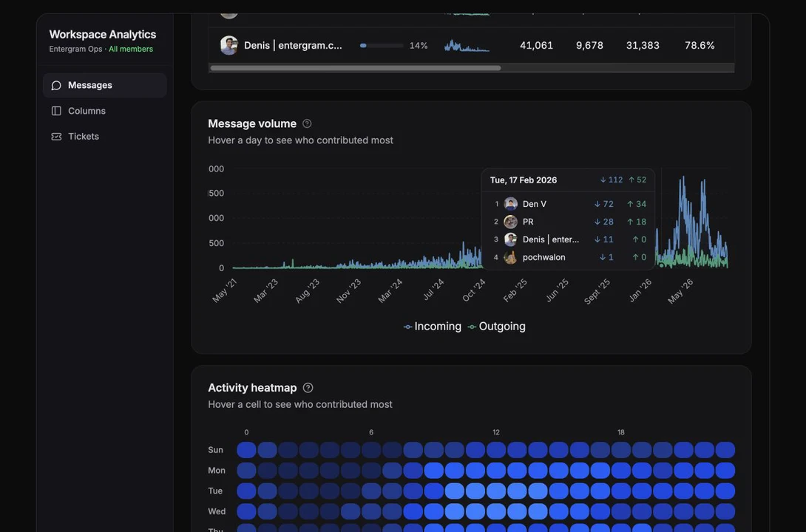Click the 31,383 table value
806x532 pixels.
643,45
